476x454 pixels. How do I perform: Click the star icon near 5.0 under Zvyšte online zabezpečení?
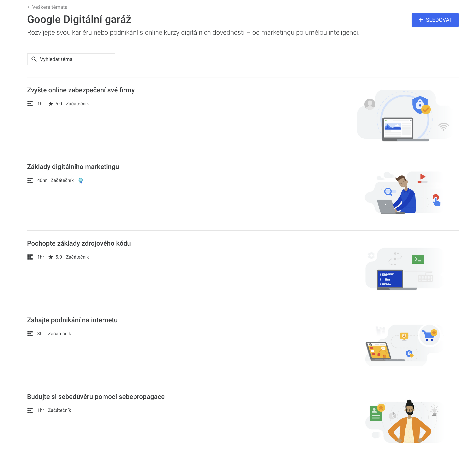(x=51, y=104)
